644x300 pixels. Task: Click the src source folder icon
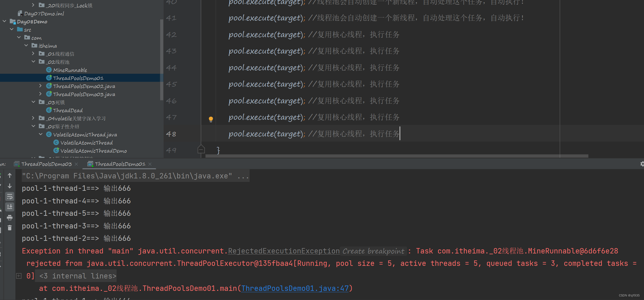(x=20, y=29)
